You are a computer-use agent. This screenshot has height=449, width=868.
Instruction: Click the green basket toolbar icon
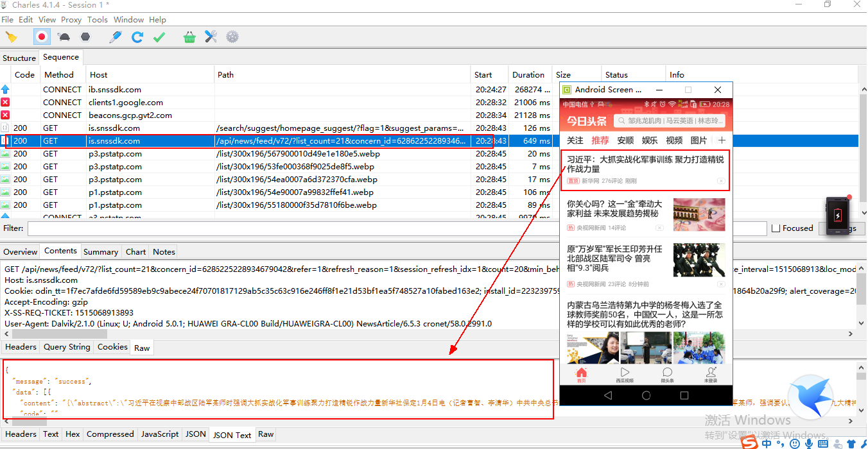point(189,37)
